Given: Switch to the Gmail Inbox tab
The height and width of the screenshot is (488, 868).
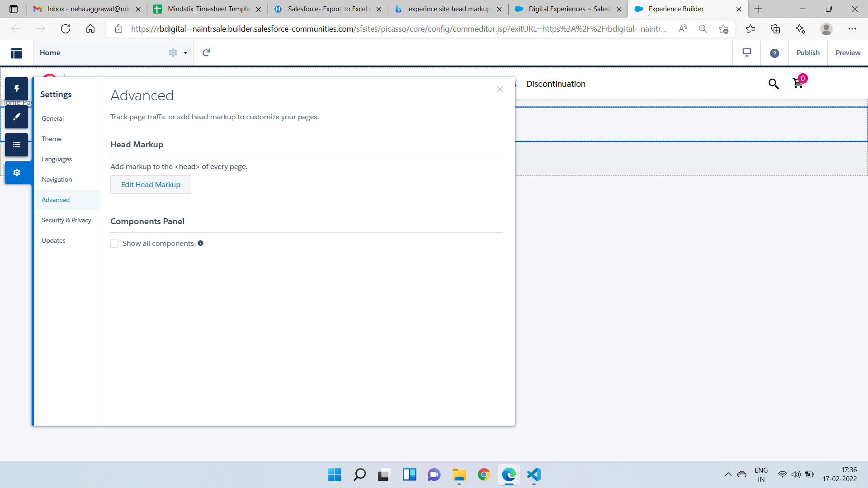Looking at the screenshot, I should point(88,9).
